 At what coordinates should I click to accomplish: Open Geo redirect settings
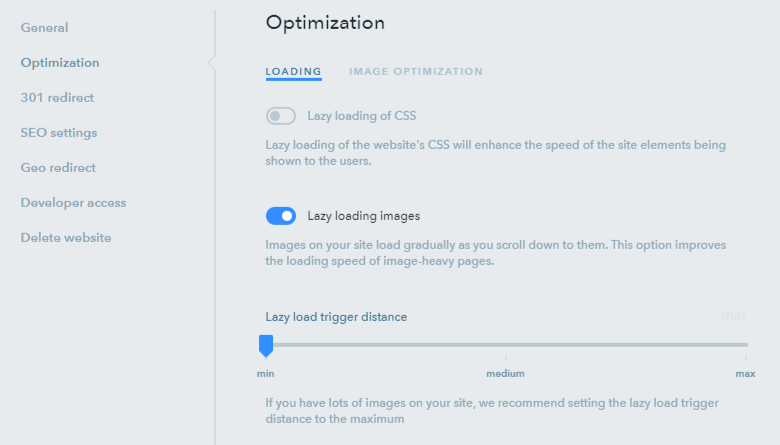coord(58,168)
